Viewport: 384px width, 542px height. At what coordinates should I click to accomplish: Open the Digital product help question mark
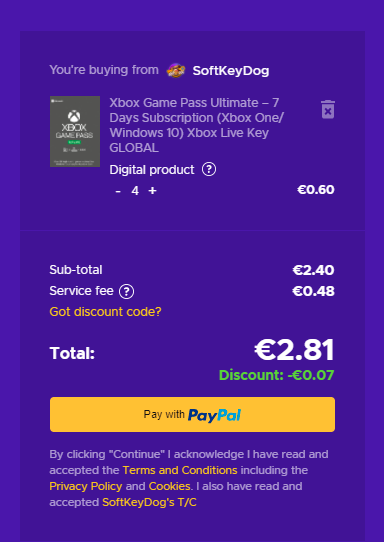pos(209,170)
